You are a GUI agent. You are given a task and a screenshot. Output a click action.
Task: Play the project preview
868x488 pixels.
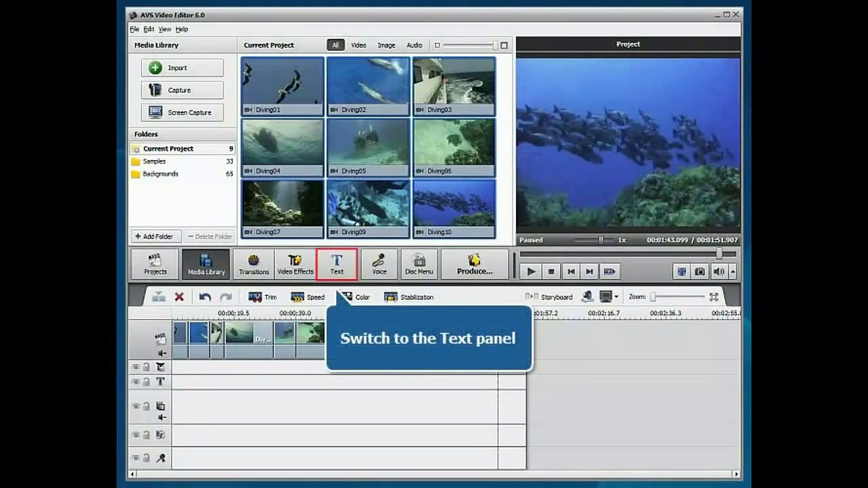coord(532,272)
